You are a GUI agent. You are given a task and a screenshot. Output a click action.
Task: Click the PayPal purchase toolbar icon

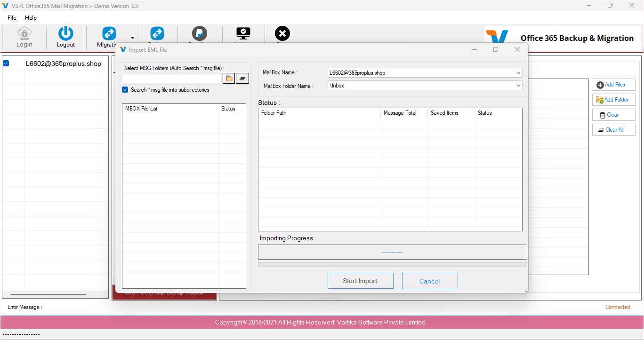coord(200,33)
